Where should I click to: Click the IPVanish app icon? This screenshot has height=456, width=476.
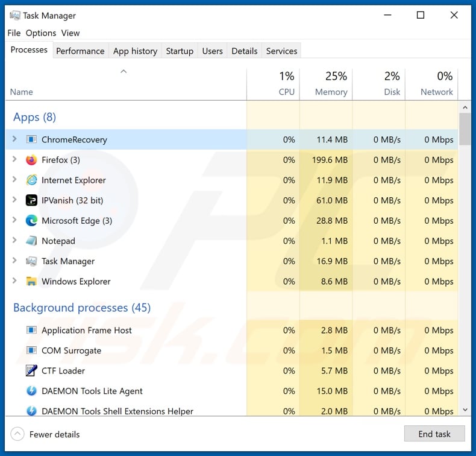click(x=31, y=200)
